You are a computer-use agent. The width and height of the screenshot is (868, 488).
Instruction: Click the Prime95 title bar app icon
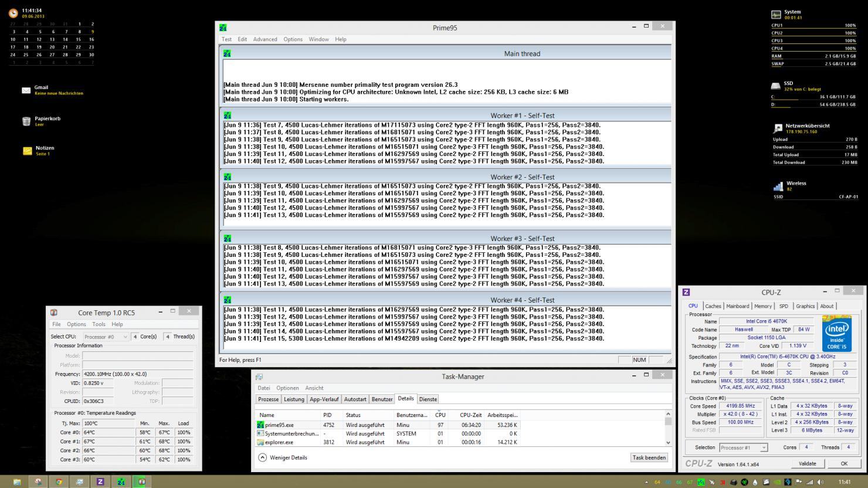[x=223, y=28]
